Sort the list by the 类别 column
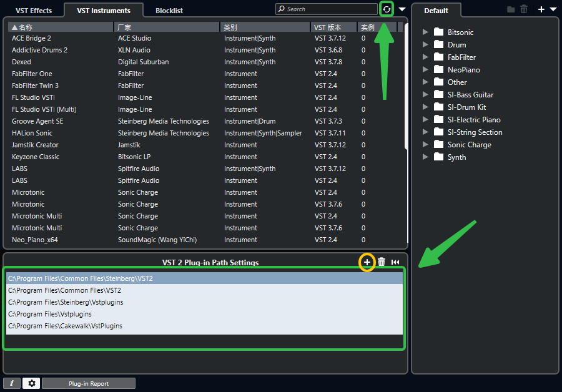 [265, 27]
